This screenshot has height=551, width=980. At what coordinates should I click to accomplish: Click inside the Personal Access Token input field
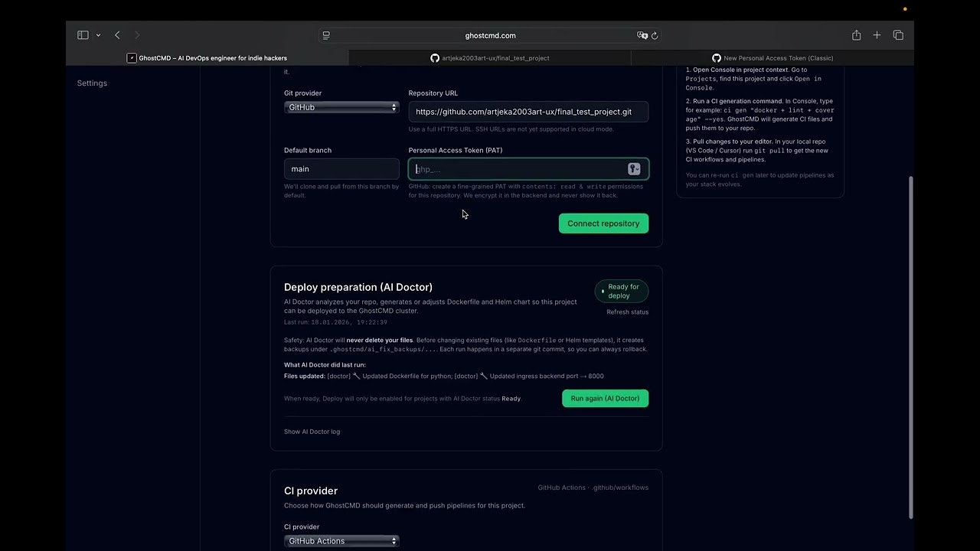coord(521,168)
